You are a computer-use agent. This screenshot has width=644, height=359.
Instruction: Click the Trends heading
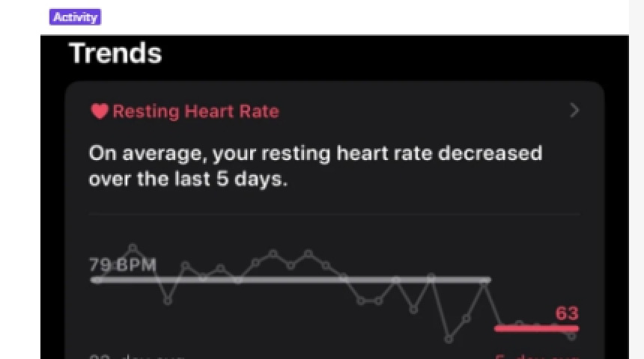(x=115, y=53)
